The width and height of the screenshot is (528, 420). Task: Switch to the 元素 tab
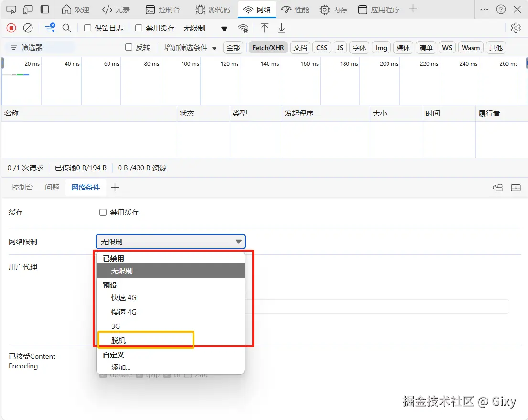coord(116,10)
